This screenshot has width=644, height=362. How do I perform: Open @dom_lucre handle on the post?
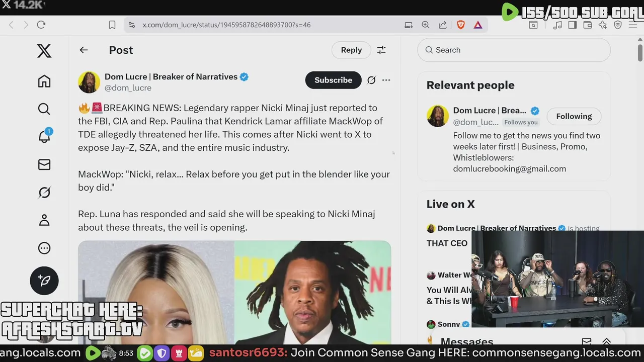tap(128, 87)
